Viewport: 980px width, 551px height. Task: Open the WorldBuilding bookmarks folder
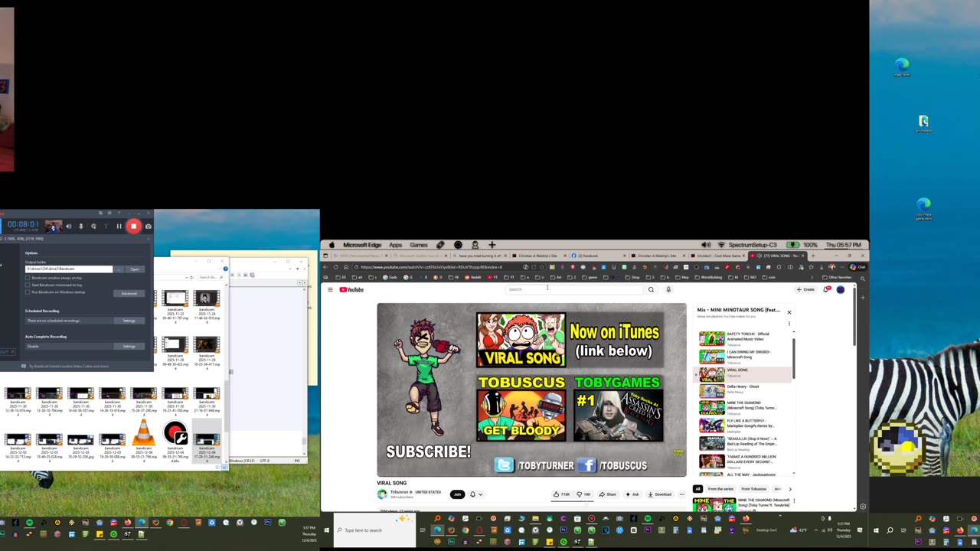pyautogui.click(x=710, y=277)
